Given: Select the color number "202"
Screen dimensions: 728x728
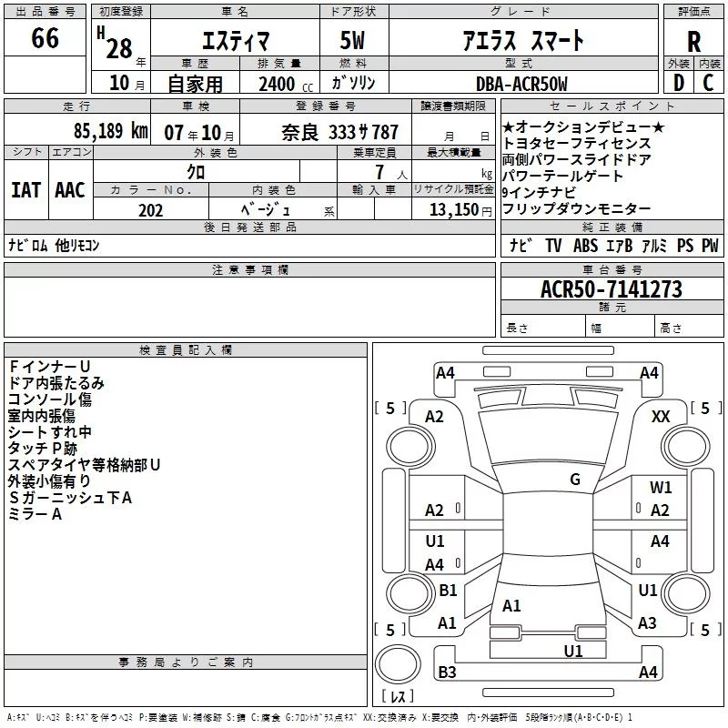Looking at the screenshot, I should tap(150, 210).
